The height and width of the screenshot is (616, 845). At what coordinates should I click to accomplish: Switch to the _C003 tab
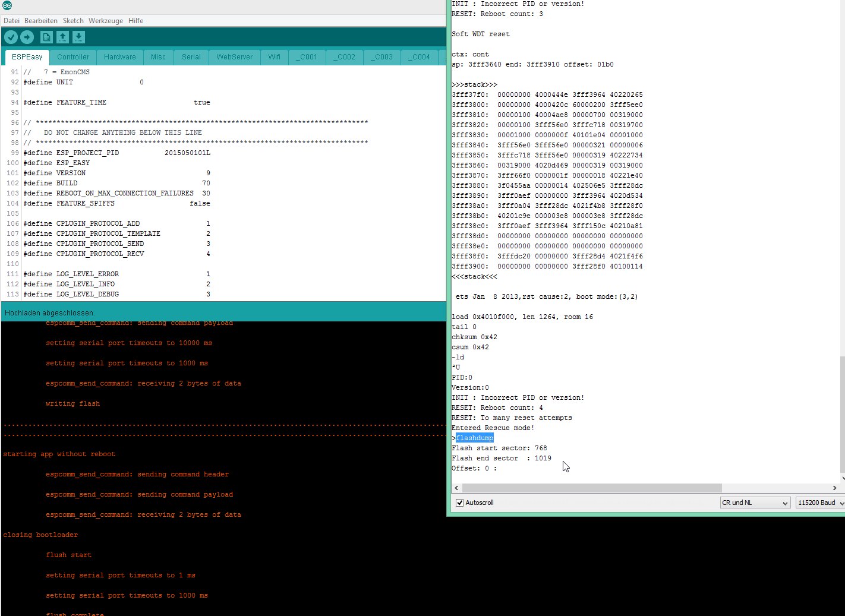(x=382, y=57)
